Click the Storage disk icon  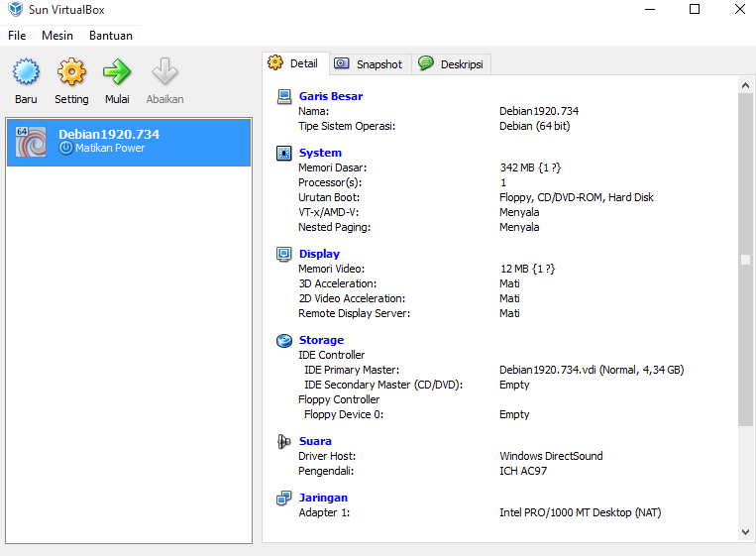284,341
